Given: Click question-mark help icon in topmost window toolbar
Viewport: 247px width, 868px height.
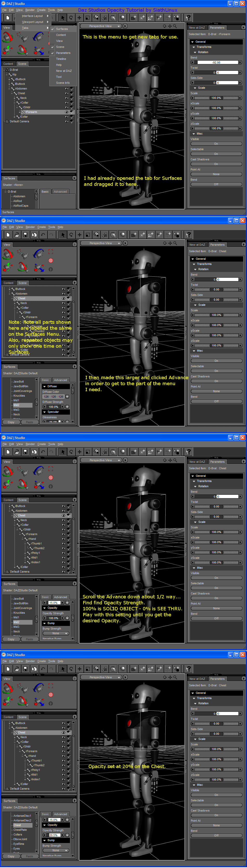Looking at the screenshot, I should pos(188,17).
